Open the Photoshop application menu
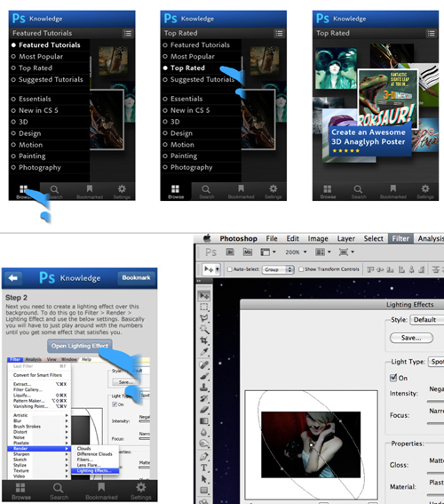This screenshot has height=504, width=444. tap(239, 238)
